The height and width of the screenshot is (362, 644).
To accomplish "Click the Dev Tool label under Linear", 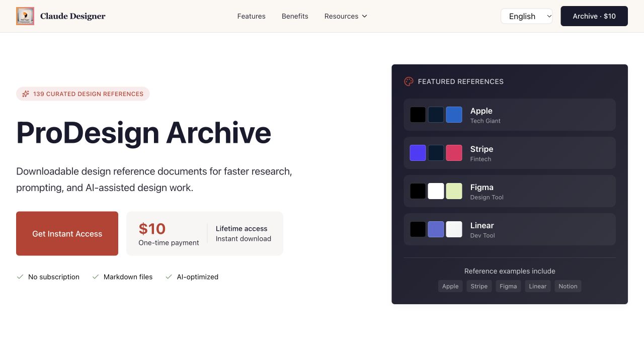I will pyautogui.click(x=482, y=236).
